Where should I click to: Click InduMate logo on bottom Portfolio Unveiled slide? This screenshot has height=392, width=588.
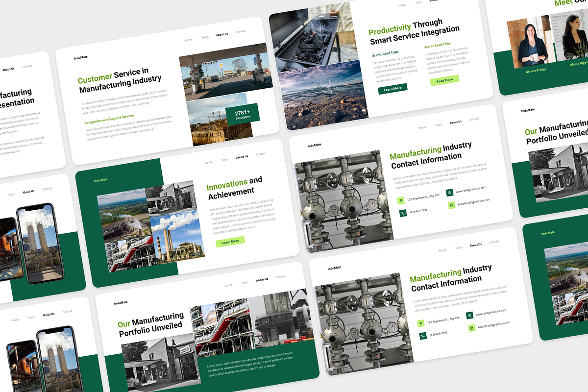point(121,303)
